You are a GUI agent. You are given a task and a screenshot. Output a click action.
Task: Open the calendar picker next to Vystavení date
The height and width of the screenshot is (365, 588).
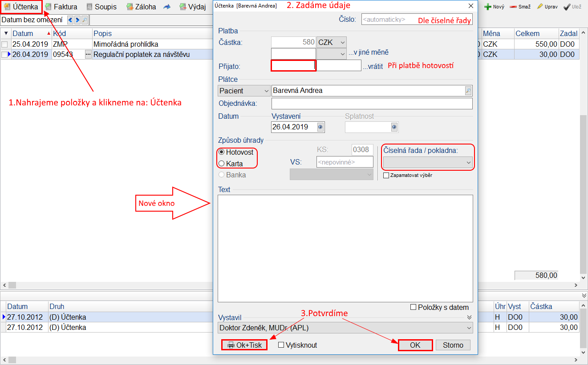320,127
